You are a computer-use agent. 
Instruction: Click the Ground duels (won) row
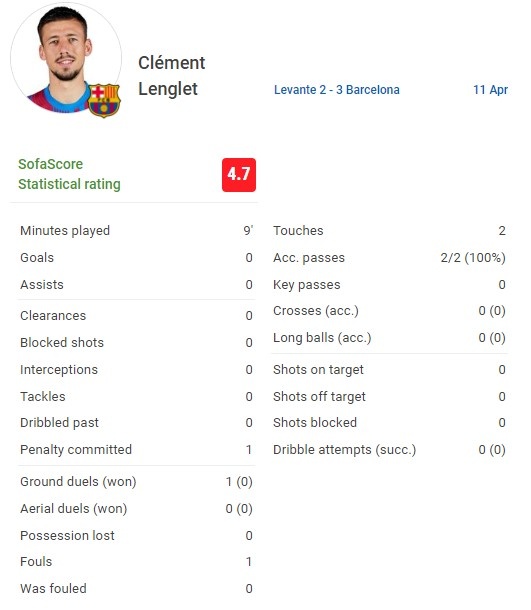click(x=137, y=482)
